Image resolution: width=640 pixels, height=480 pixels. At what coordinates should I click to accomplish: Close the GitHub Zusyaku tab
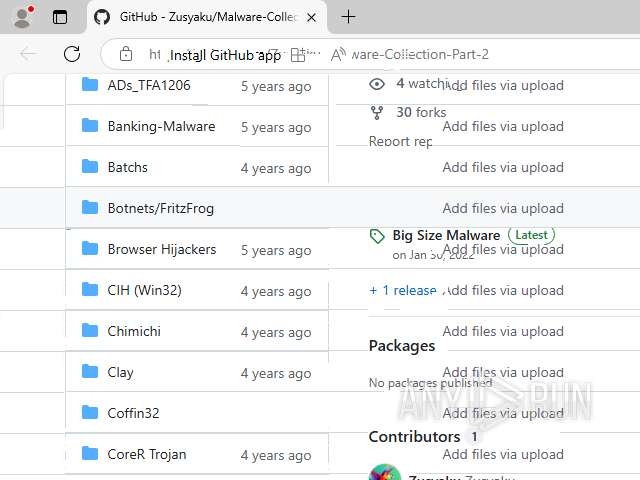[311, 18]
